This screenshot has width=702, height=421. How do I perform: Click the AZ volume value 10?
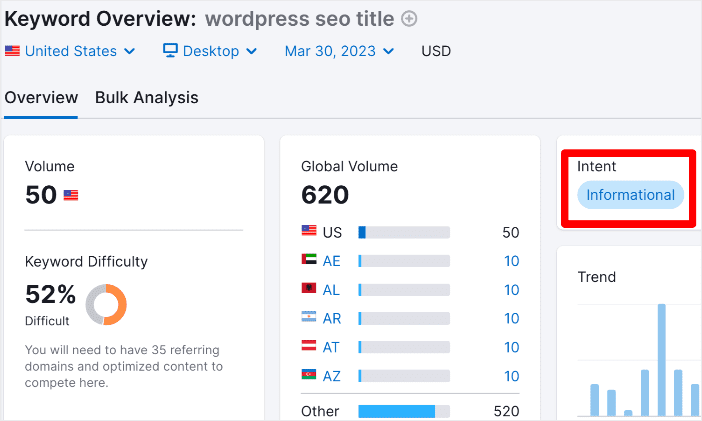coord(511,376)
